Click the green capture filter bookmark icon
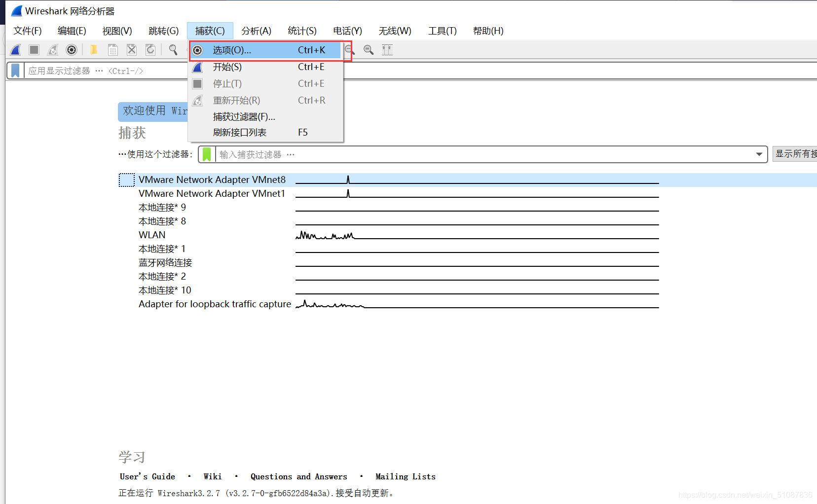817x504 pixels. pyautogui.click(x=207, y=154)
